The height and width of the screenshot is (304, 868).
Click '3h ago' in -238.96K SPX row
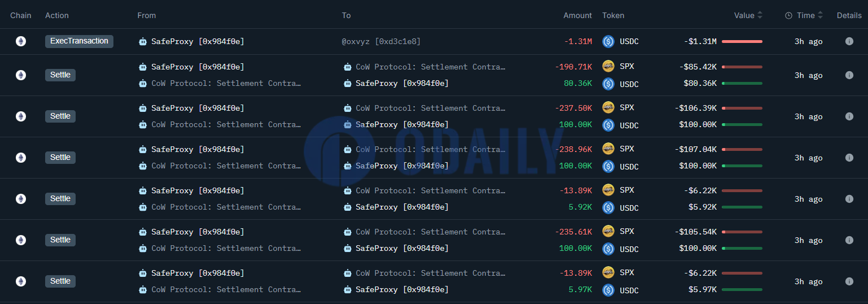[808, 158]
